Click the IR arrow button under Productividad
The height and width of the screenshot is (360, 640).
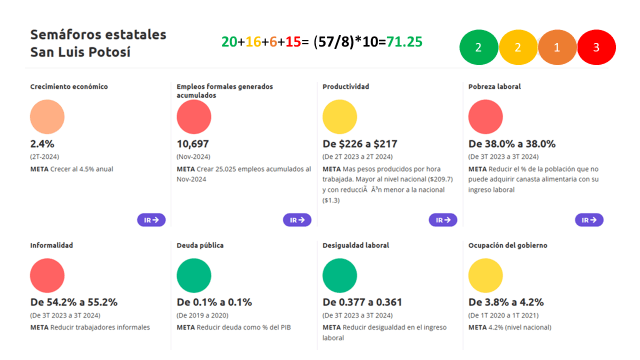tap(443, 220)
